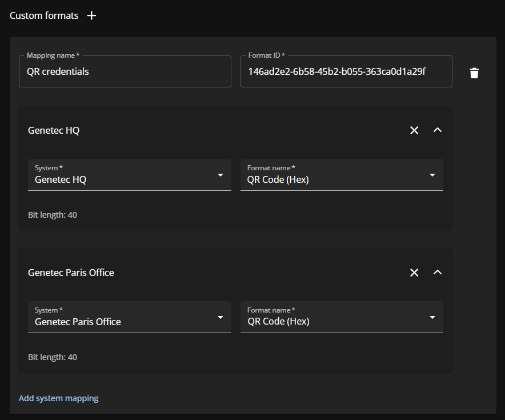This screenshot has height=420, width=505.
Task: Click the Genetec HQ section header title
Action: coord(54,130)
